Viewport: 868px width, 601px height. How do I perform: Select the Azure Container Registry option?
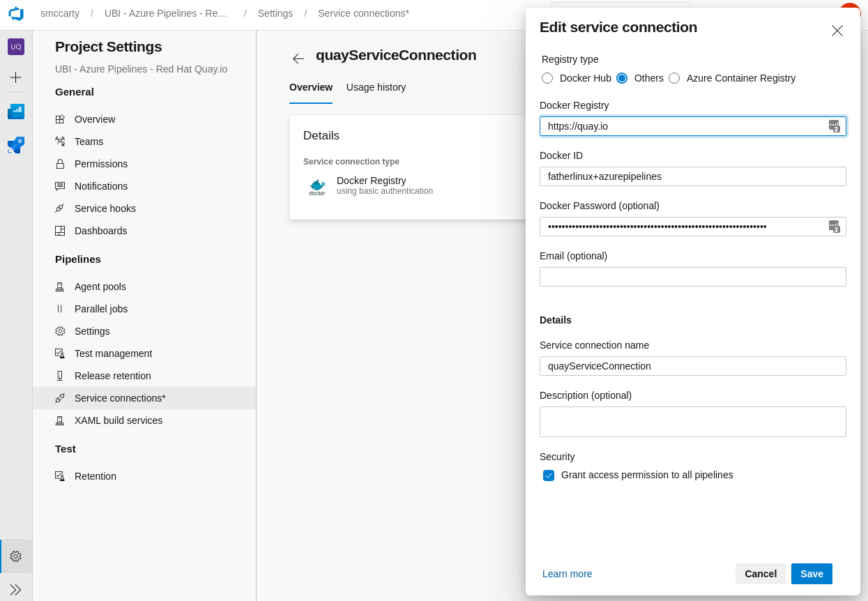674,78
